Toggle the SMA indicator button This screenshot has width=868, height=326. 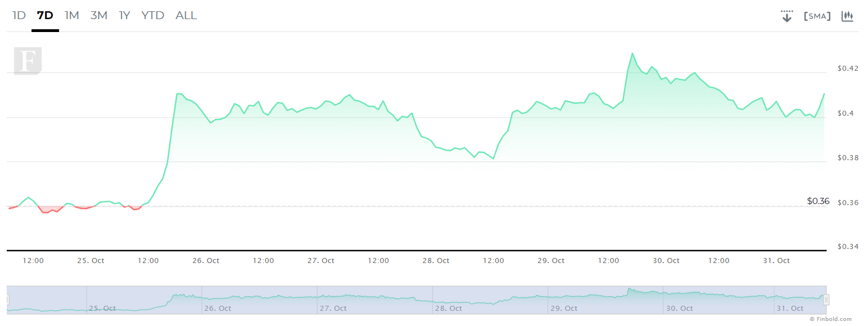(x=817, y=16)
